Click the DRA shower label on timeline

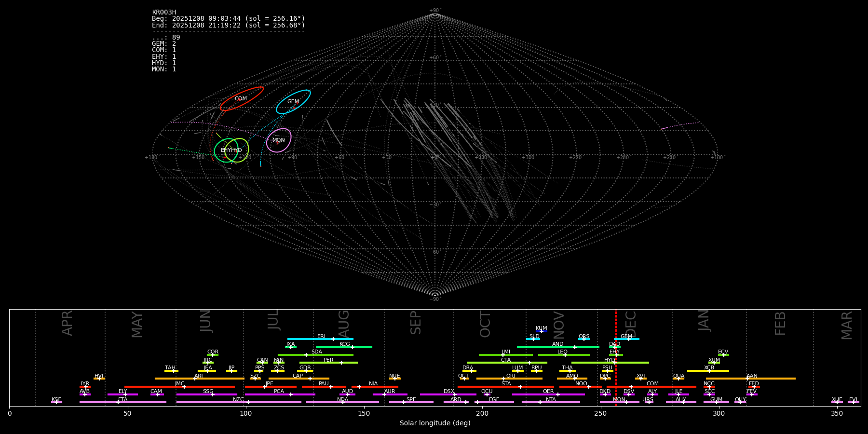tap(468, 368)
